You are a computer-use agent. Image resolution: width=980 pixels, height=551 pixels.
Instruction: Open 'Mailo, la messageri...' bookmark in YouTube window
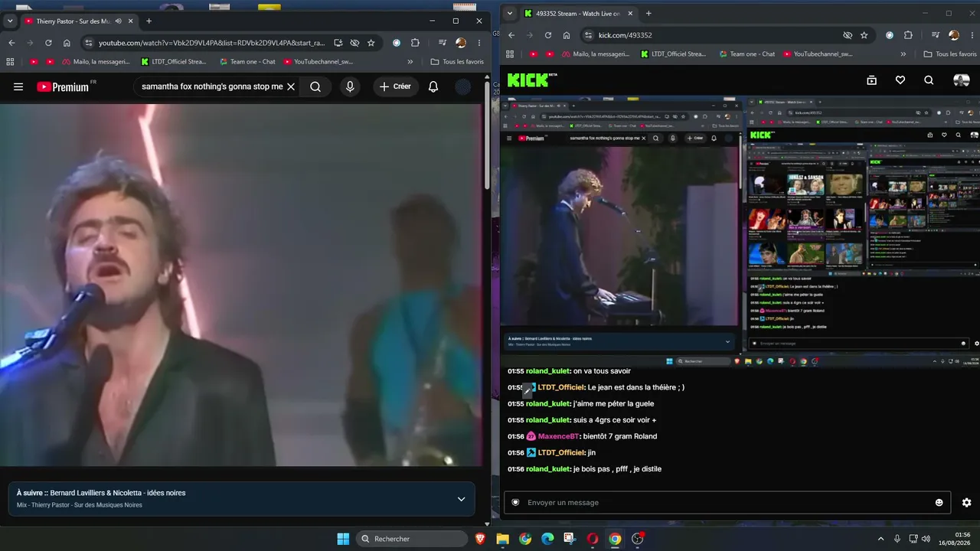pos(96,62)
